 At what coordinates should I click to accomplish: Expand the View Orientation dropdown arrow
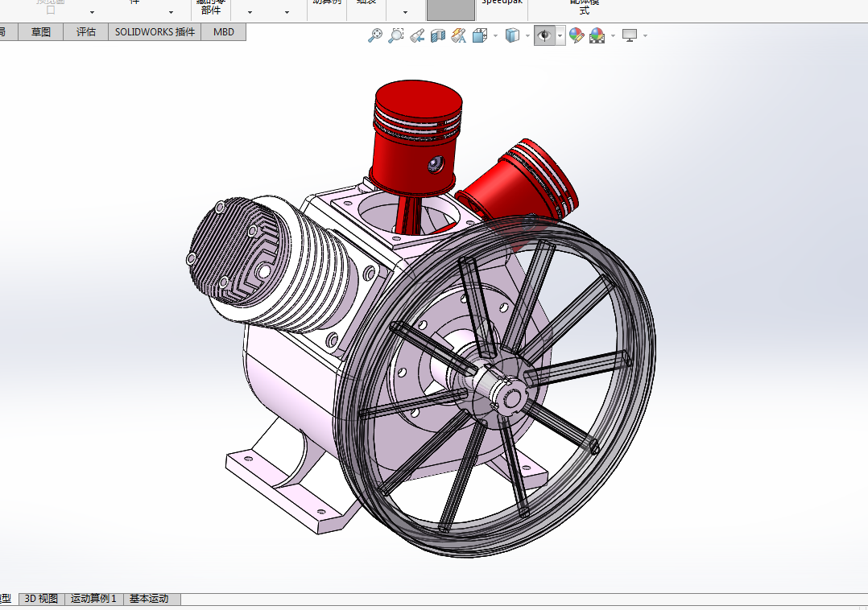pyautogui.click(x=495, y=36)
